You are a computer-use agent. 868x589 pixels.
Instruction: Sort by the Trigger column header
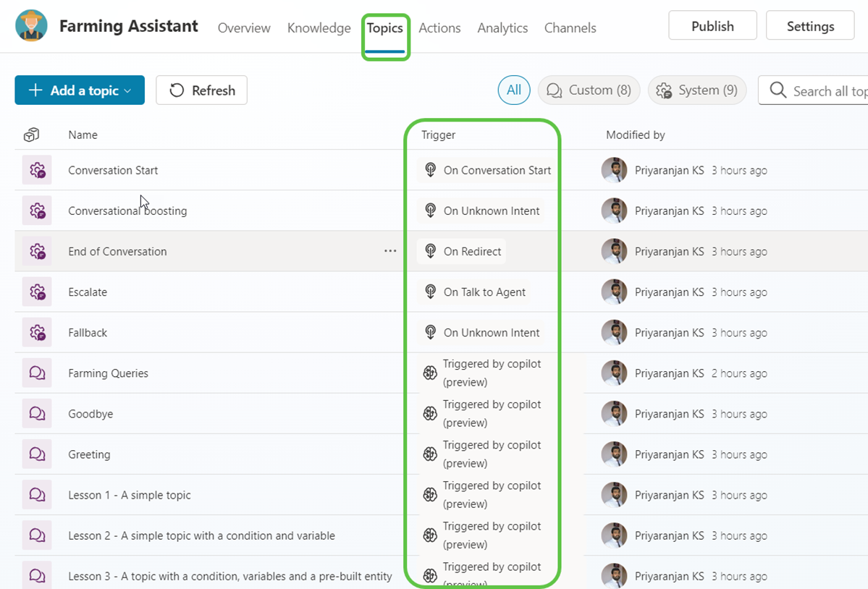coord(438,135)
